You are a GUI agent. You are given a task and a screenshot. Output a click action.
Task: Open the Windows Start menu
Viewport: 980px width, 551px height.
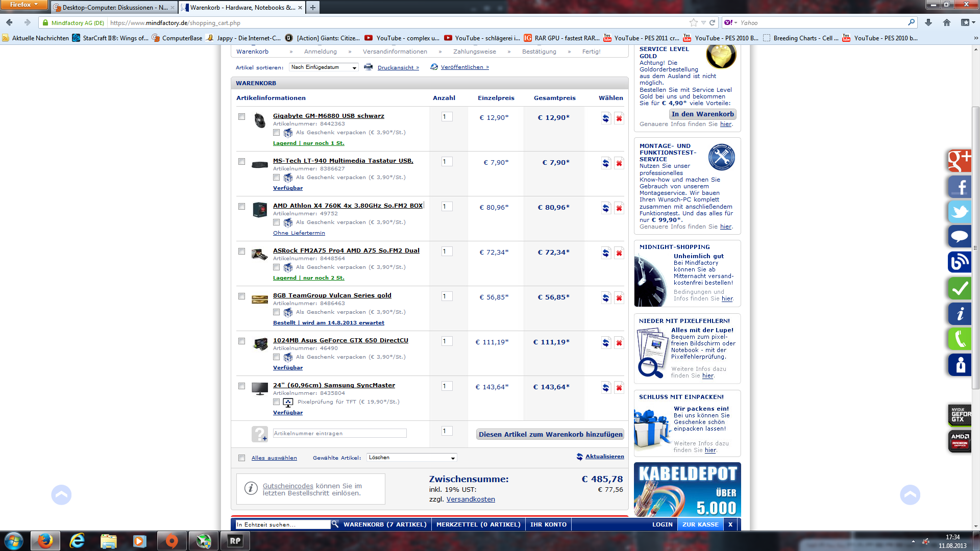(14, 541)
